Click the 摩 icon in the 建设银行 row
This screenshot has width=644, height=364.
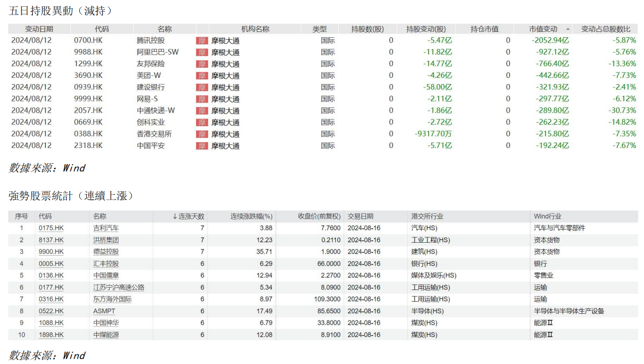(x=202, y=87)
